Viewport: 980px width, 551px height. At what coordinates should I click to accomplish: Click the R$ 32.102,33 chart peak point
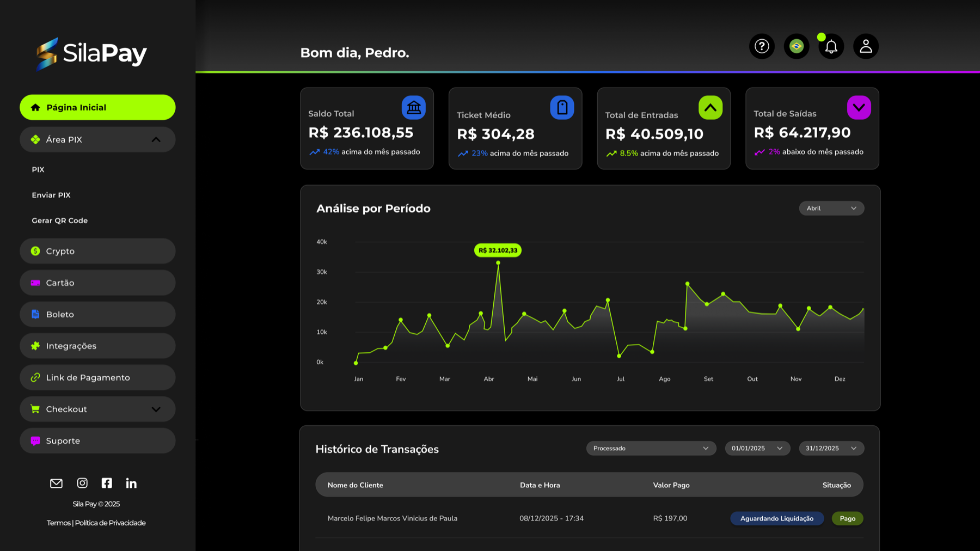pos(498,263)
